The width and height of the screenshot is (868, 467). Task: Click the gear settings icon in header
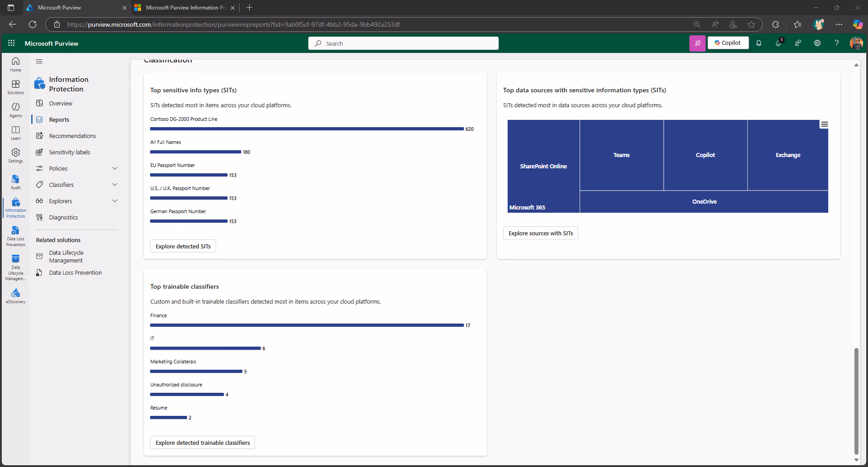pos(817,43)
